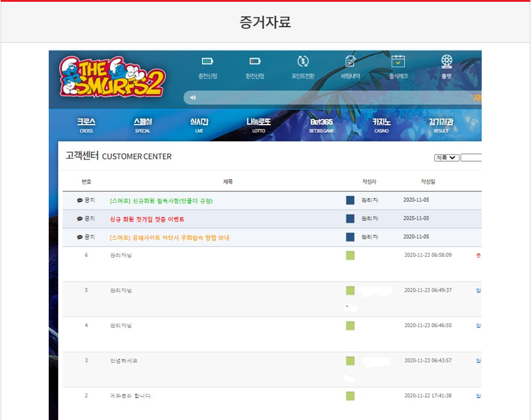Select the 카지노 CASINO menu item
This screenshot has height=420, width=531.
click(x=381, y=125)
